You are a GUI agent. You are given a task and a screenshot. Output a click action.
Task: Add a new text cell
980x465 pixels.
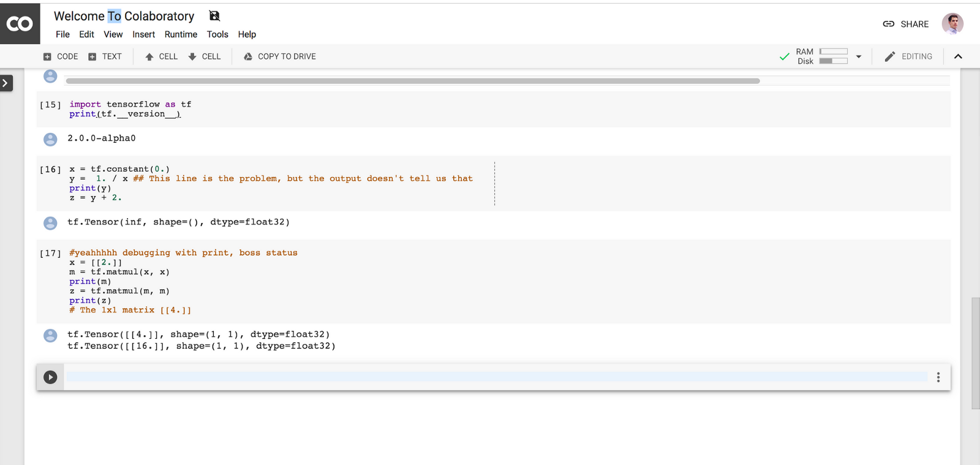pos(105,56)
